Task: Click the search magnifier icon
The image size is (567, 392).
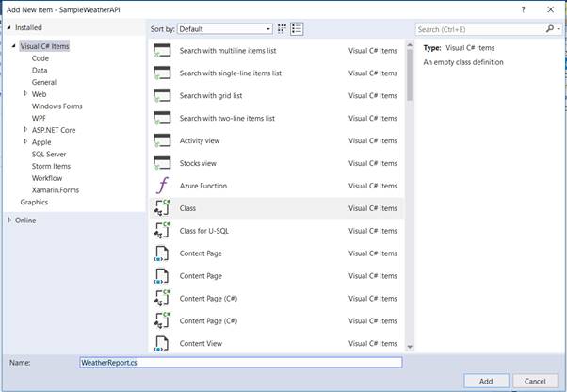Action: click(x=547, y=29)
